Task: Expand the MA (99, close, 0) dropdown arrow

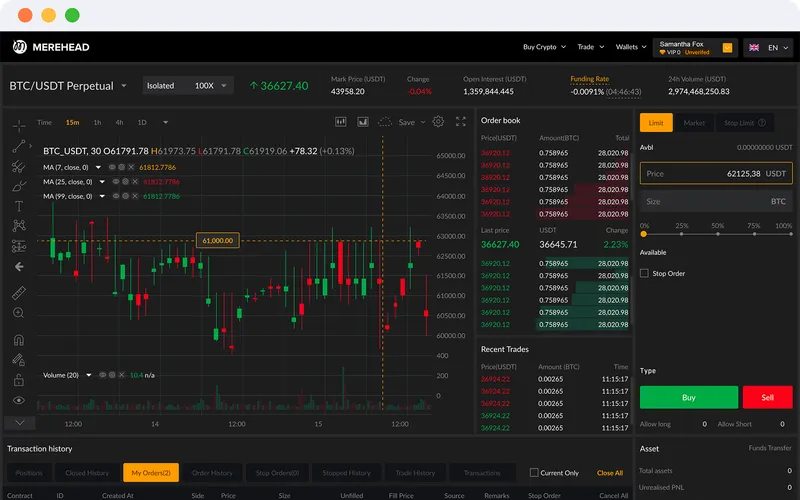Action: (102, 196)
